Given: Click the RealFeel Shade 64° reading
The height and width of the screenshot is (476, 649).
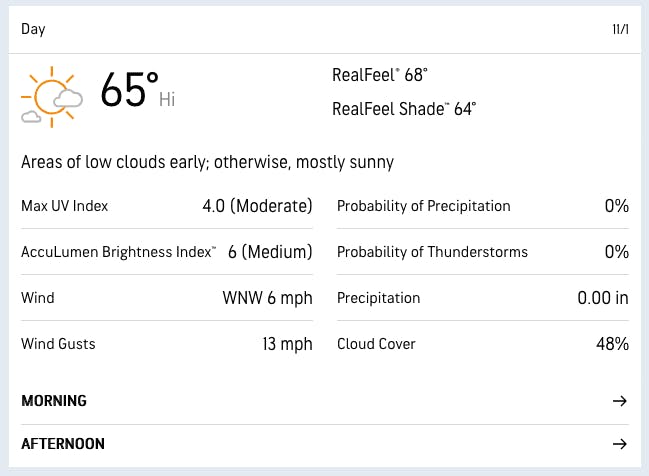Looking at the screenshot, I should [403, 108].
